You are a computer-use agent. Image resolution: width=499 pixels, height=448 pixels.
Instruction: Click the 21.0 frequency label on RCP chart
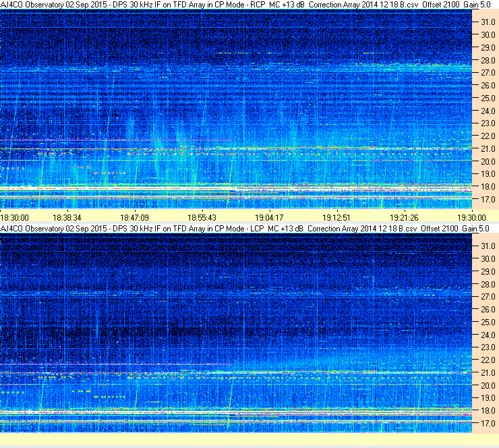(488, 148)
